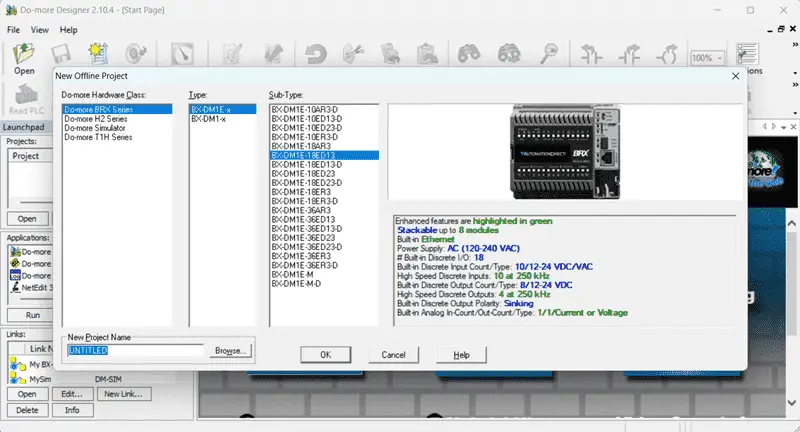
Task: Close the New Offline Project dialog
Action: tap(735, 76)
